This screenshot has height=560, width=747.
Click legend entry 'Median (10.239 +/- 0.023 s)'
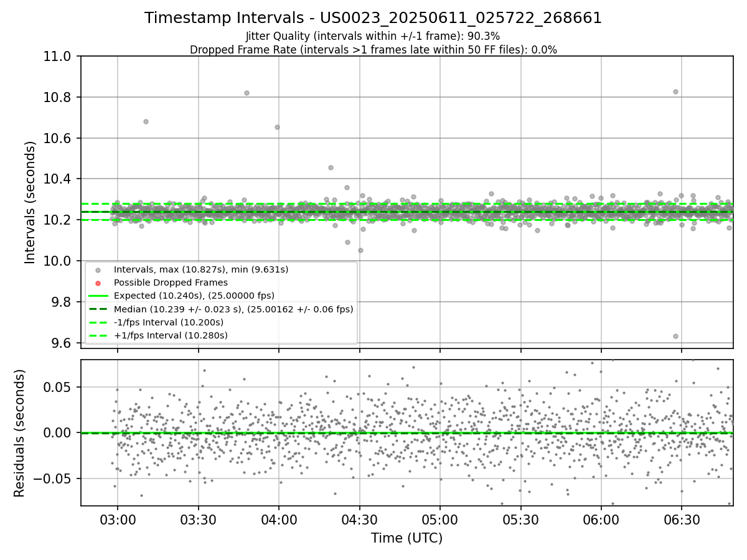(x=233, y=309)
